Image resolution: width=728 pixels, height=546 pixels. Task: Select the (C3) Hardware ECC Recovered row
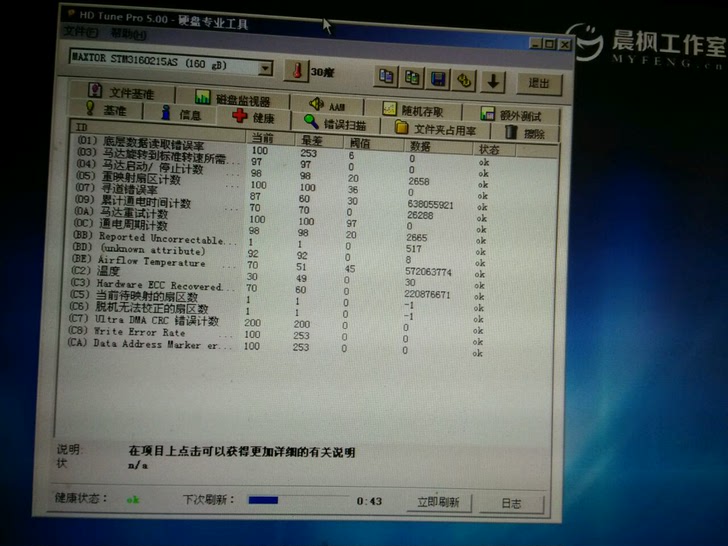[x=277, y=288]
